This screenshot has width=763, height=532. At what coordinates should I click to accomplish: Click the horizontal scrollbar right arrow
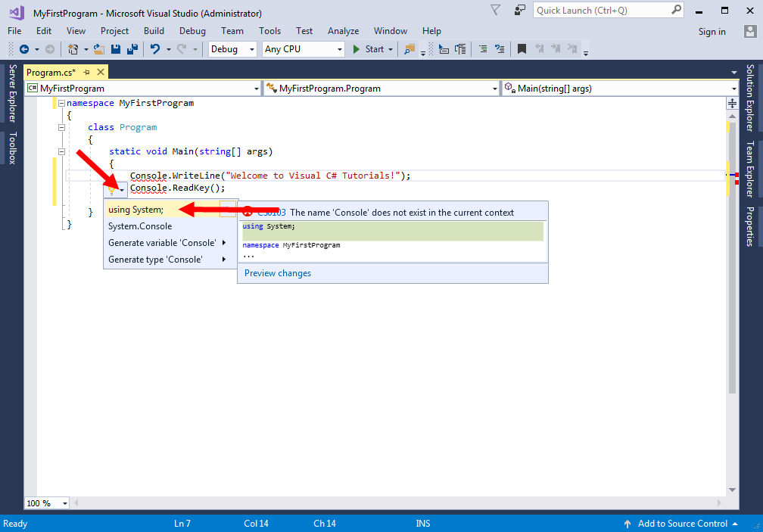pyautogui.click(x=720, y=502)
